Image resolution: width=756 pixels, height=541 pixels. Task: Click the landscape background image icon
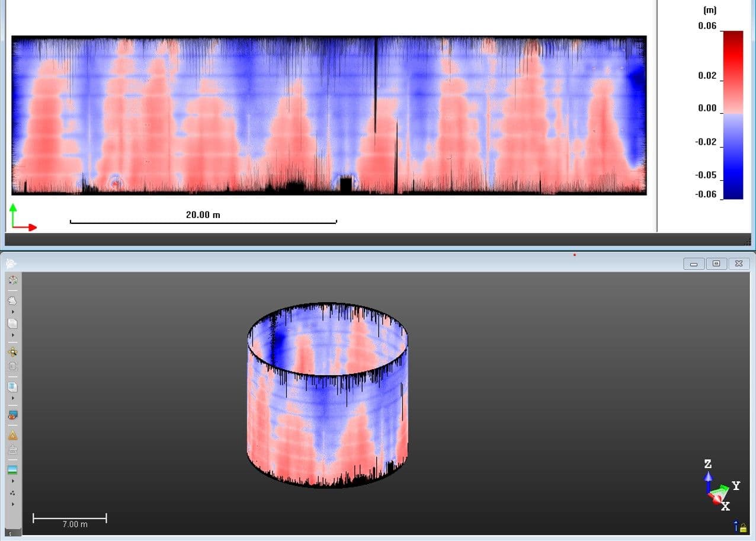click(x=12, y=470)
